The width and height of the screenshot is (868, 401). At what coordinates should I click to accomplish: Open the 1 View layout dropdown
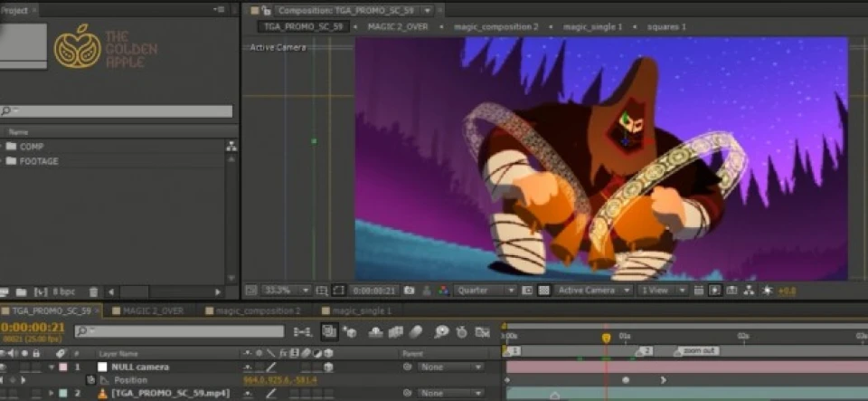coord(663,291)
